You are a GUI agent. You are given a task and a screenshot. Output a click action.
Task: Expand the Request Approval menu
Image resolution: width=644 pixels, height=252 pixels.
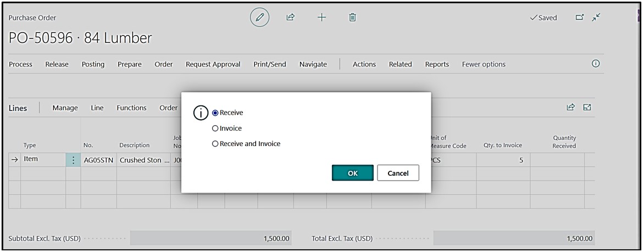[213, 64]
